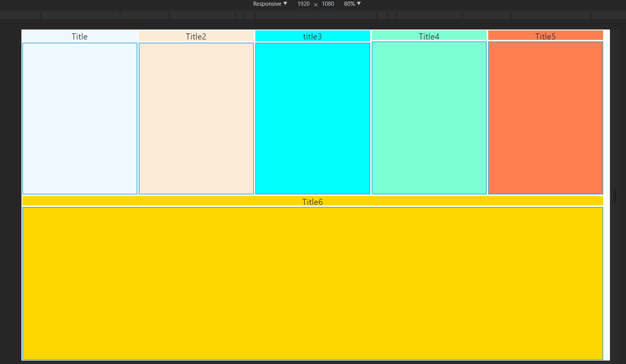Select the viewport height field showing 1080
The height and width of the screenshot is (364, 626).
[328, 4]
